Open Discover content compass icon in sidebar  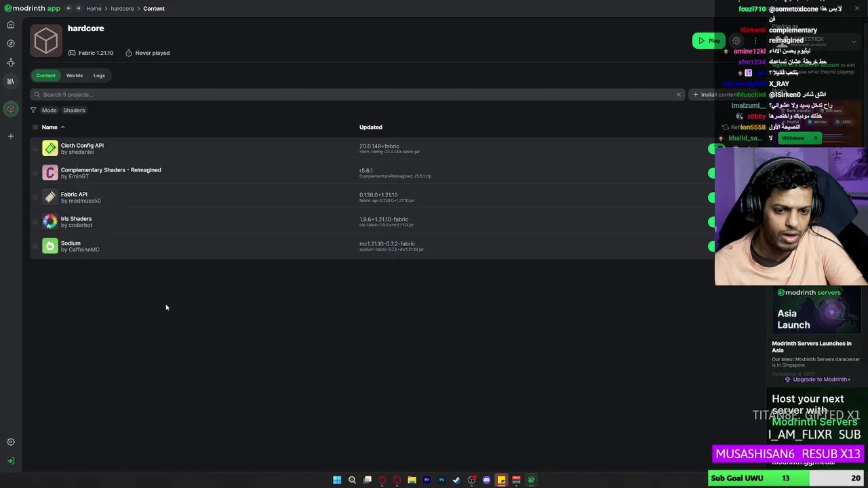[11, 43]
